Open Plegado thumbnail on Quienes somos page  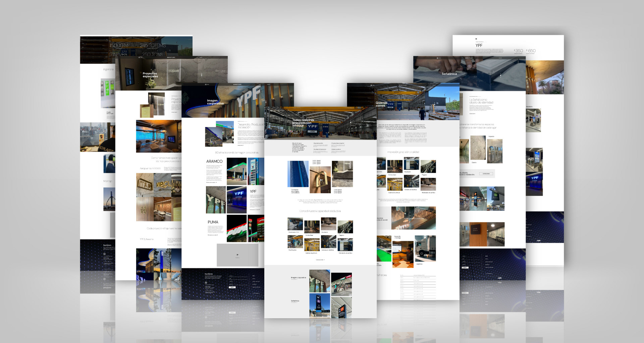pos(428,166)
